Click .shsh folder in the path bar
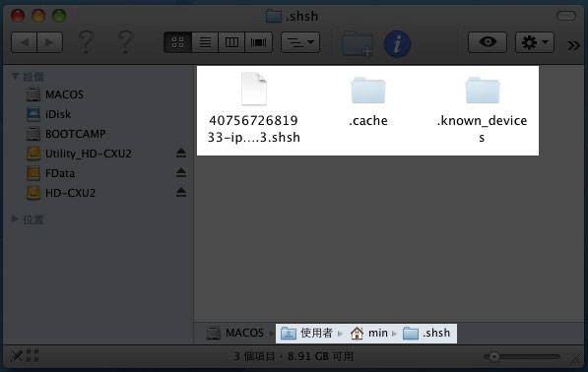This screenshot has height=372, width=588. (426, 333)
